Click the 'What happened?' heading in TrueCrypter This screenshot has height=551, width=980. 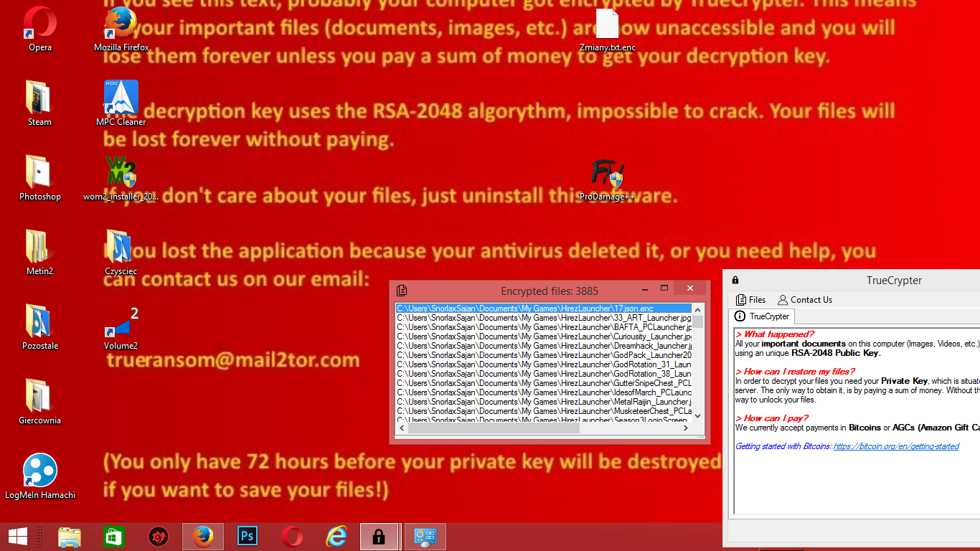click(x=775, y=334)
